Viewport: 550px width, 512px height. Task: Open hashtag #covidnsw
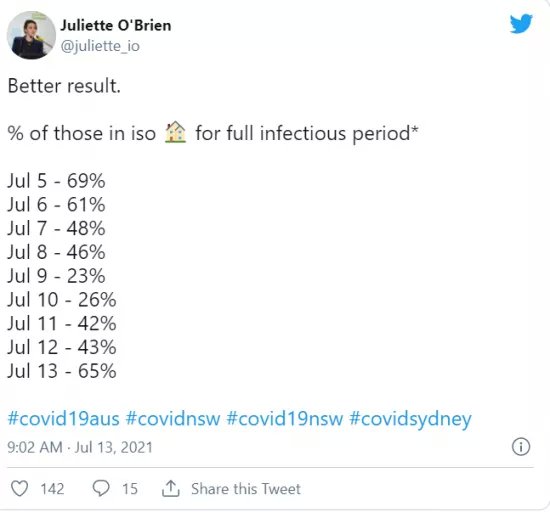pos(173,419)
